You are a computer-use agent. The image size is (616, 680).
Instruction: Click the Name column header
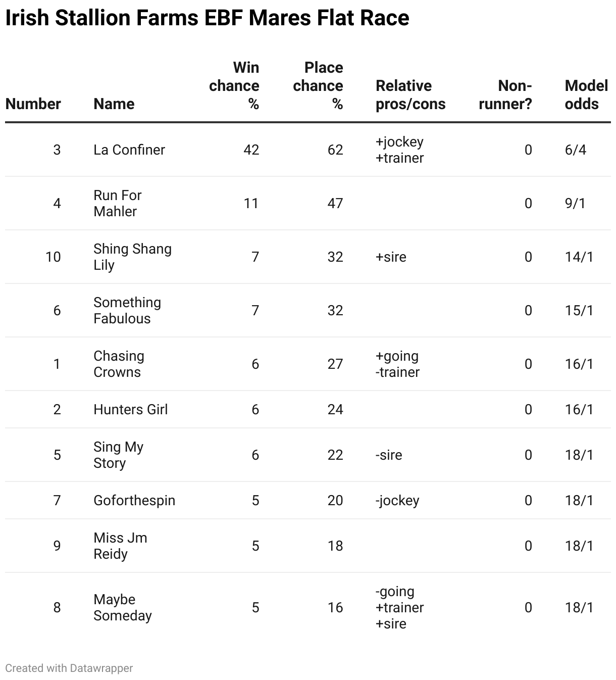pyautogui.click(x=114, y=104)
